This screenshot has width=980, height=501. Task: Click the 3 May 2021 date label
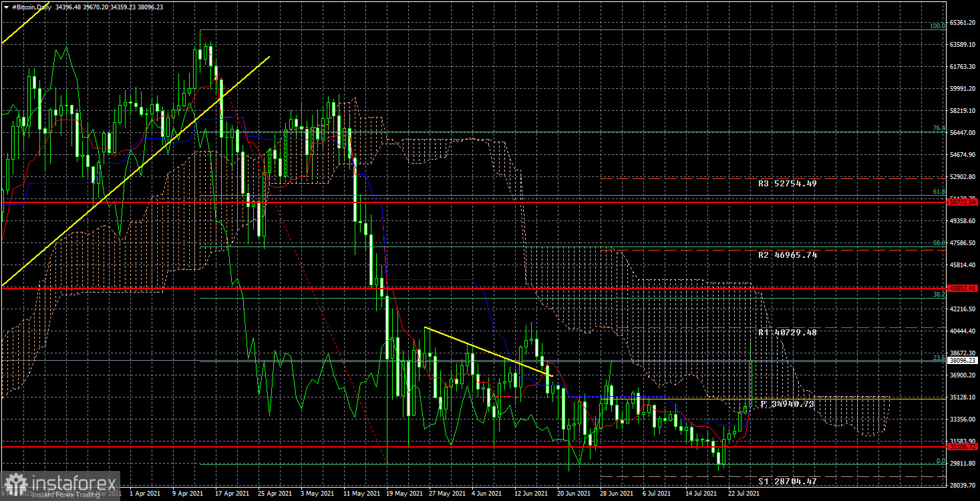(x=317, y=494)
